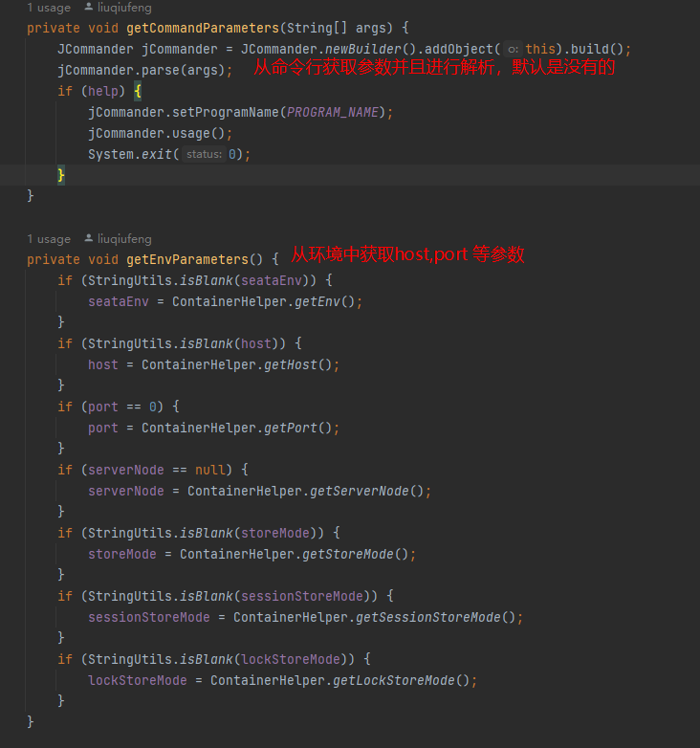Click the jCommander local variable declaration name
The height and width of the screenshot is (748, 700).
[179, 49]
